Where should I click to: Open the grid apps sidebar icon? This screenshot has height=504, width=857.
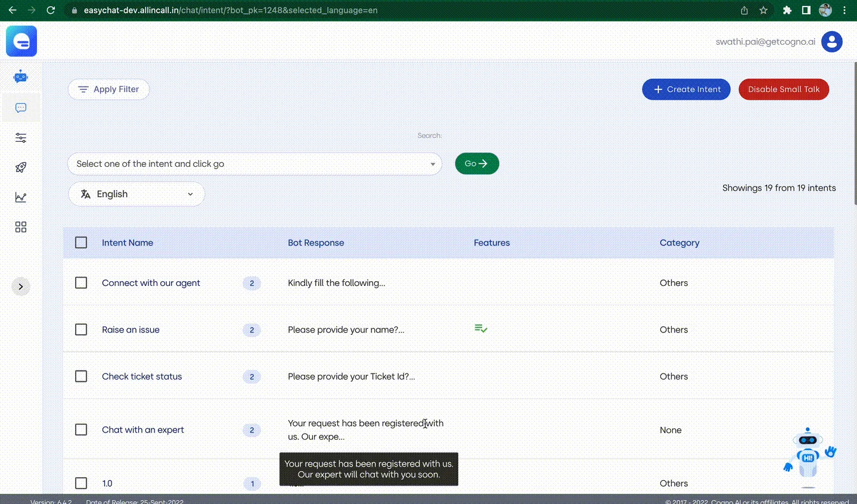pyautogui.click(x=21, y=227)
